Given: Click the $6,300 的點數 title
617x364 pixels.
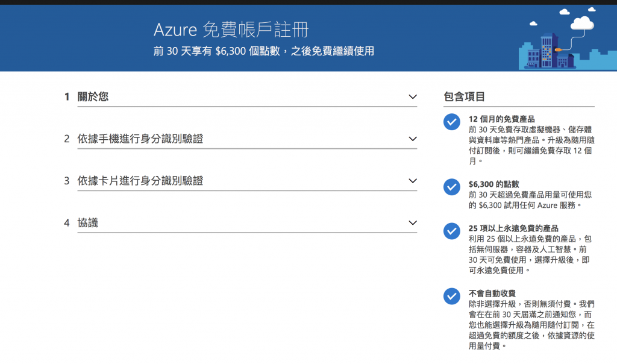Looking at the screenshot, I should coord(494,184).
